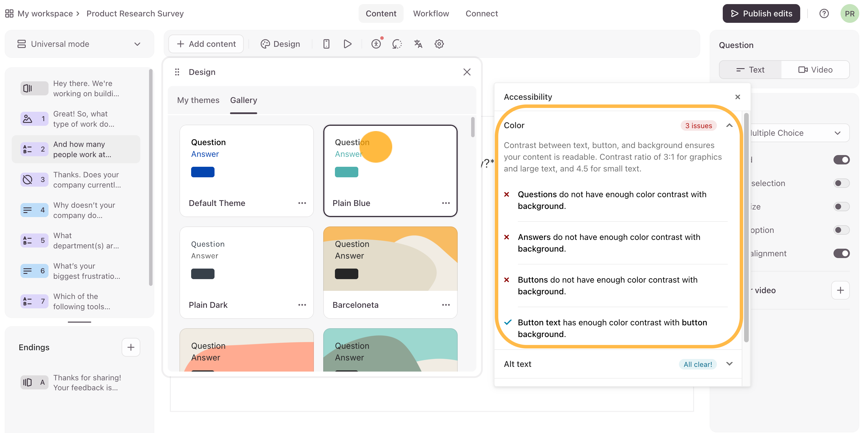
Task: Open the My themes tab
Action: click(198, 100)
